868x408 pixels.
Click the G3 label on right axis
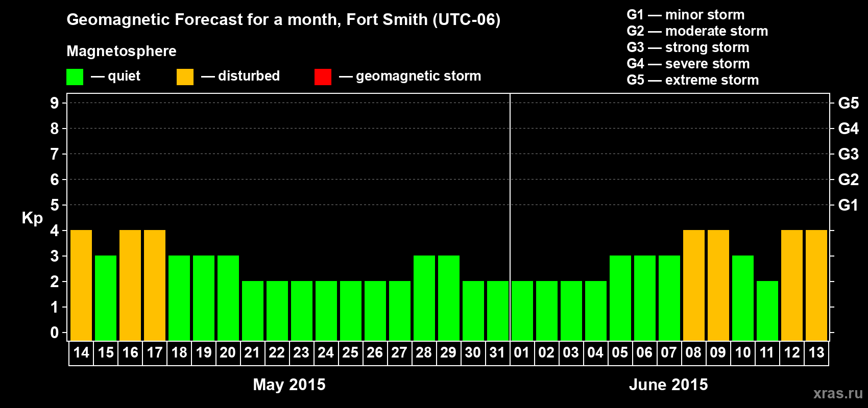click(849, 154)
